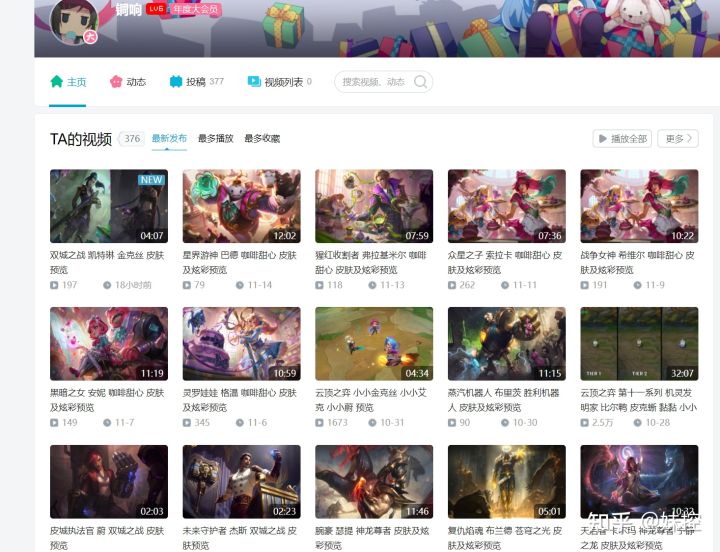Click the play count icon beside 262
This screenshot has width=720, height=552.
(x=452, y=285)
